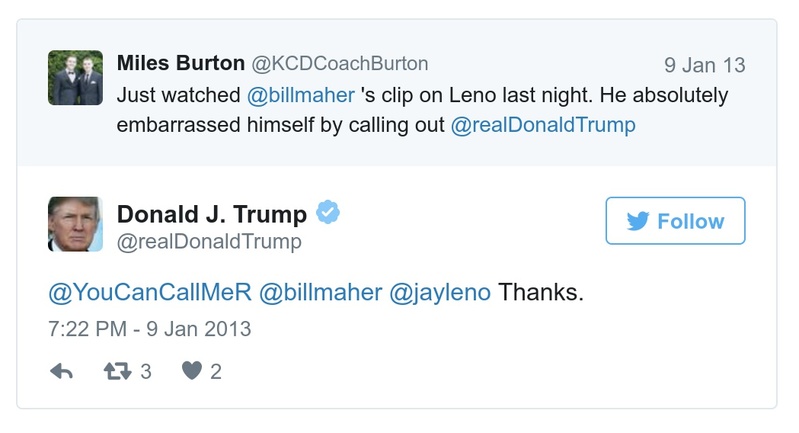Open @billmaher mention in quoted tweet

coord(298,95)
